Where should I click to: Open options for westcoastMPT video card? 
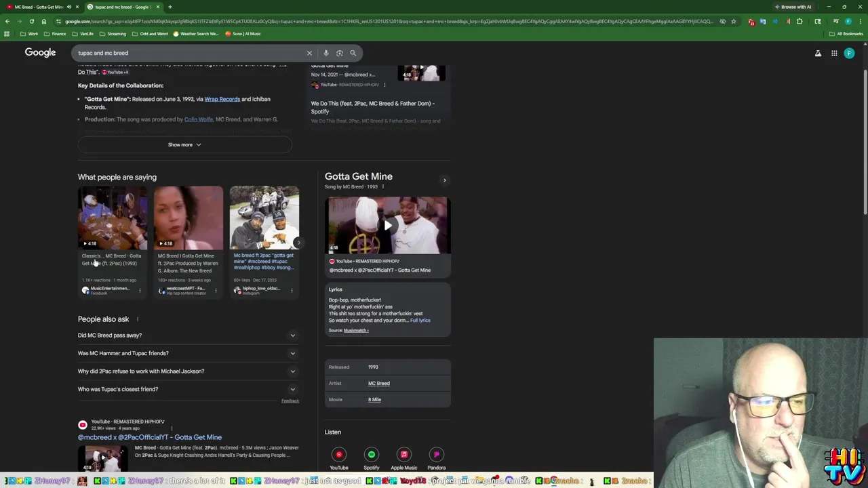click(216, 290)
